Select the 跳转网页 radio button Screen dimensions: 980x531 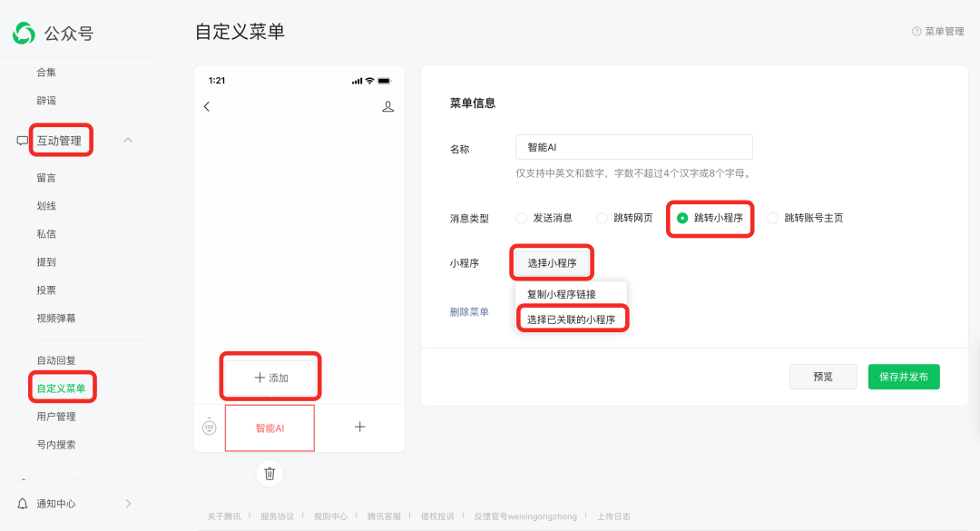point(602,218)
